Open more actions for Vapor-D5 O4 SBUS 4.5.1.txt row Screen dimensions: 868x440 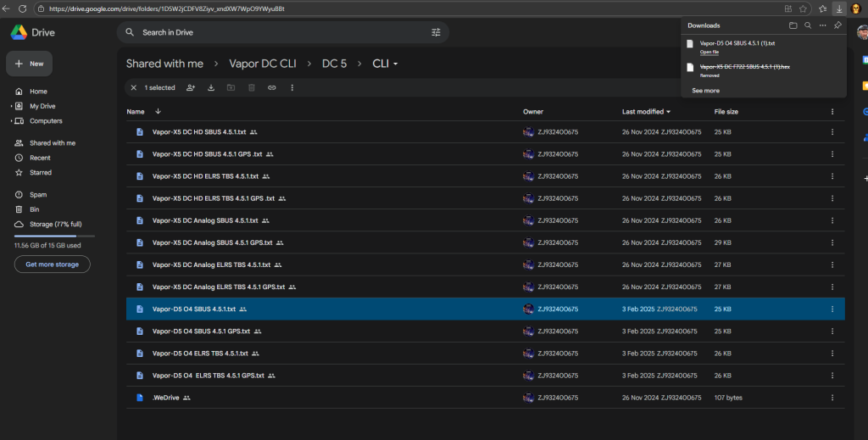832,309
